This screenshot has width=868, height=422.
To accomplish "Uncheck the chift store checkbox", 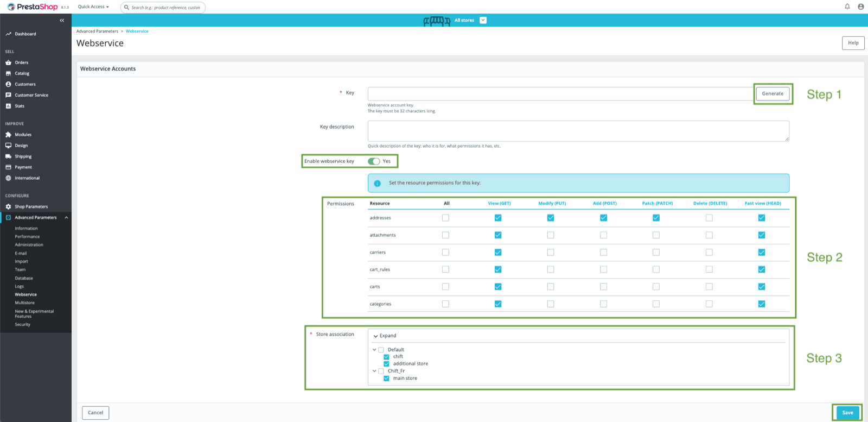I will [386, 357].
